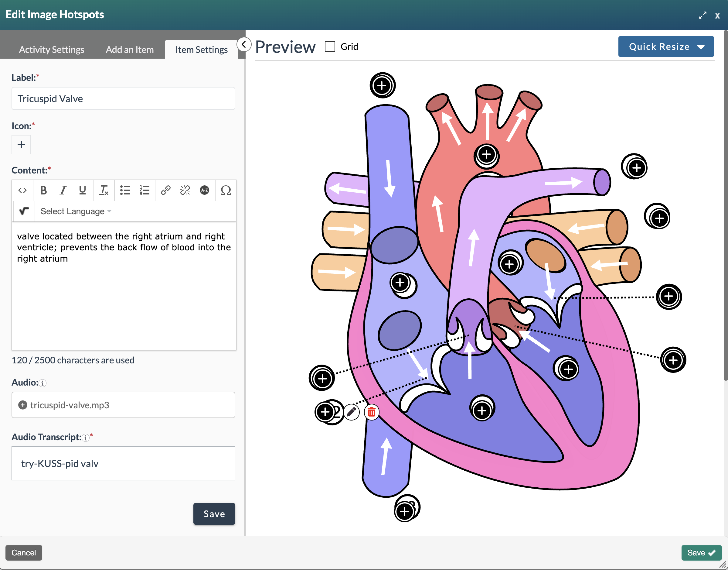Insert special character with Omega icon
This screenshot has width=728, height=570.
pos(226,190)
